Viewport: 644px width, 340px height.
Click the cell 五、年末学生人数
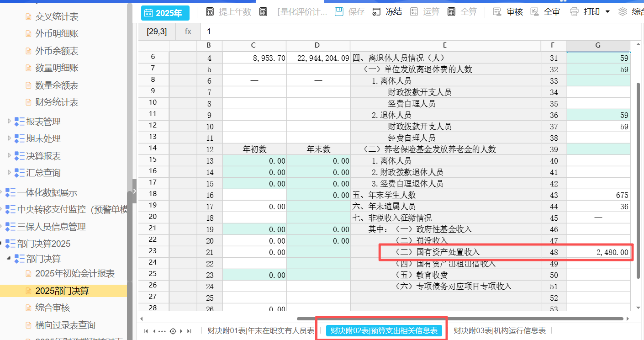[x=445, y=195]
